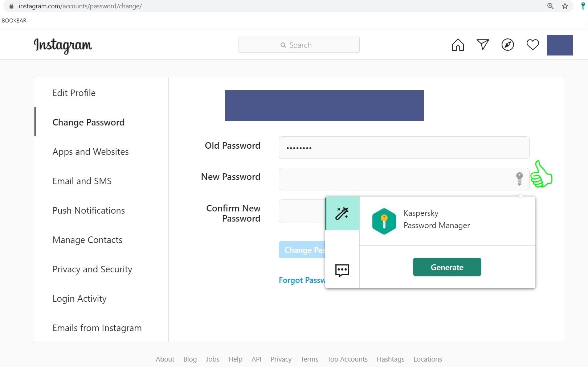Click the key icon in New Password field
The image size is (588, 367).
519,179
